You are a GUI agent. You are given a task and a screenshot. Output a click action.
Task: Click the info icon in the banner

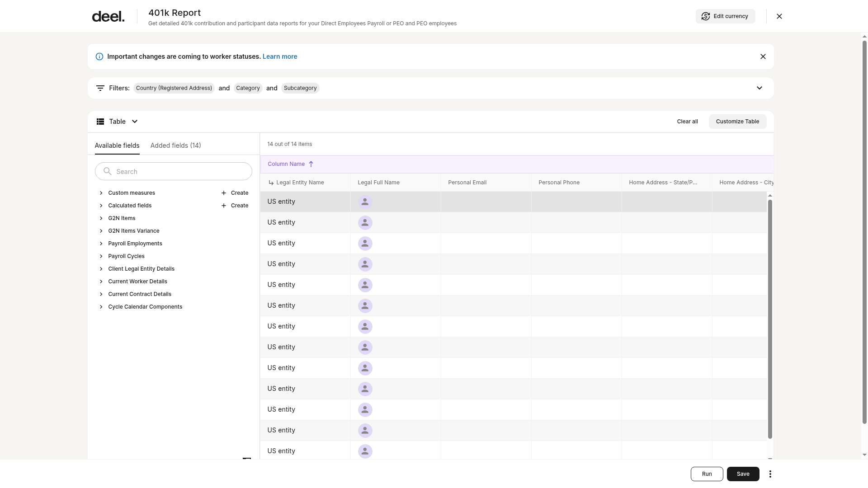pos(99,56)
